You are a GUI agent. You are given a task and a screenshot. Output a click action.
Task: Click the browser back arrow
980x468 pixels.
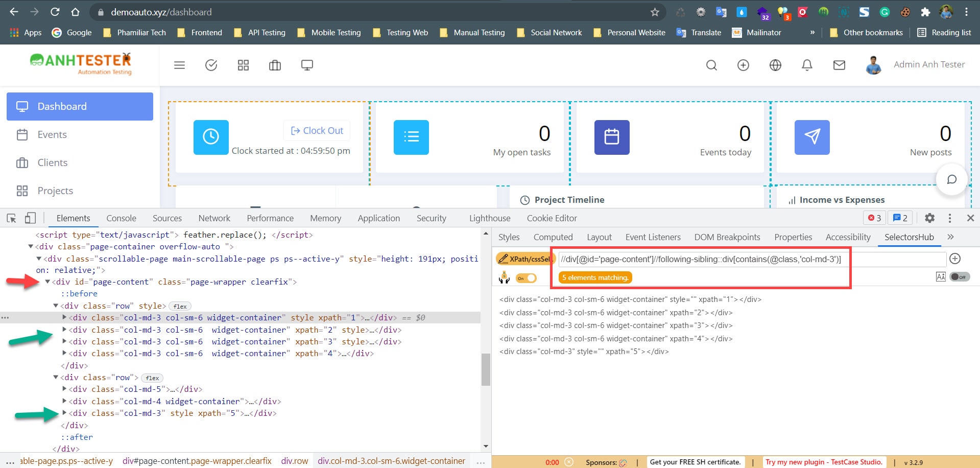pyautogui.click(x=14, y=12)
